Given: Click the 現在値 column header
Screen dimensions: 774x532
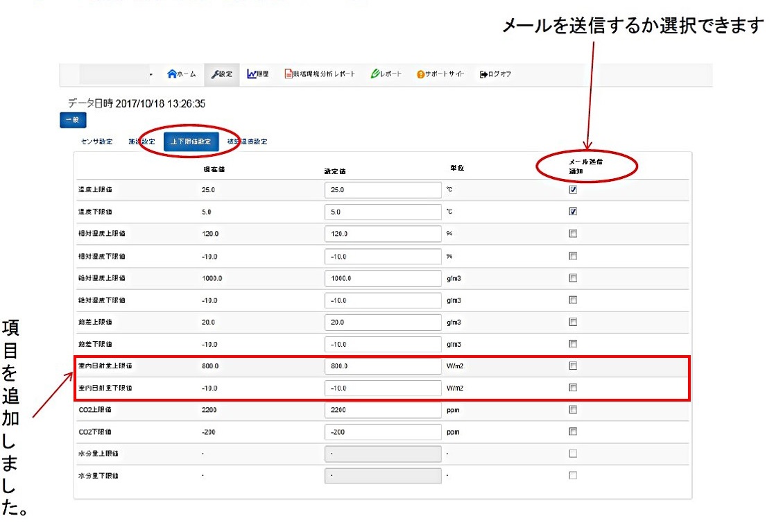Looking at the screenshot, I should point(214,169).
